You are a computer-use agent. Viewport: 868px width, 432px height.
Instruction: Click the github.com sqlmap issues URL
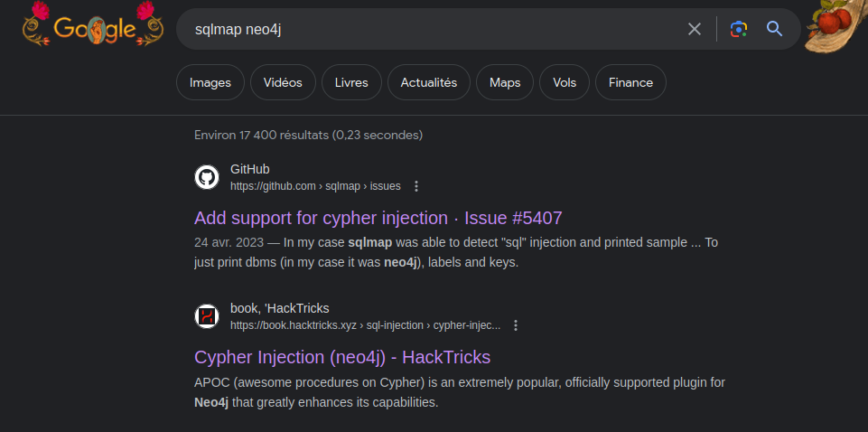pos(315,186)
